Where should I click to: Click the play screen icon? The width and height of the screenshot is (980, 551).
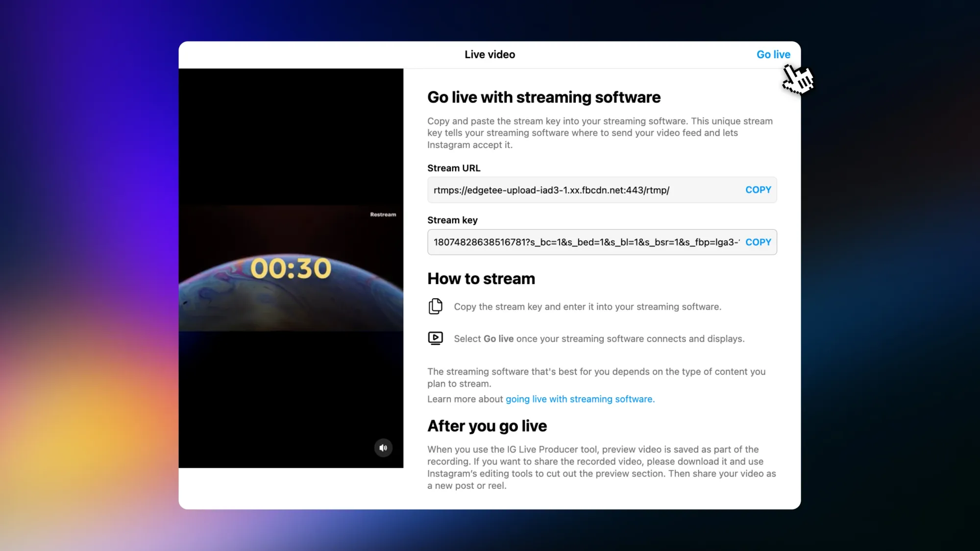point(435,338)
